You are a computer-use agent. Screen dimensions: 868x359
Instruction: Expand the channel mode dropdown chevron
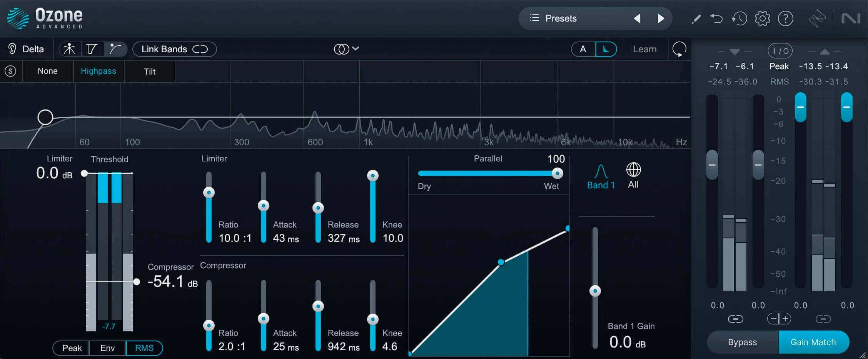pyautogui.click(x=356, y=48)
